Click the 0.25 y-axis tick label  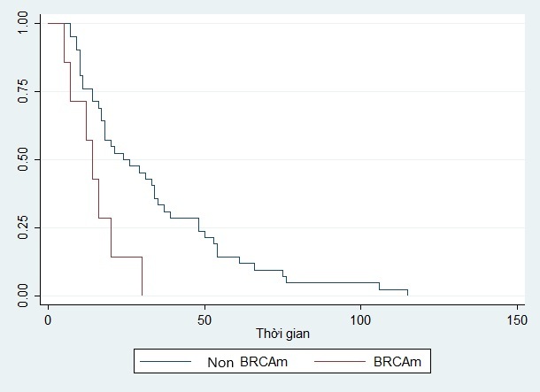coord(24,227)
